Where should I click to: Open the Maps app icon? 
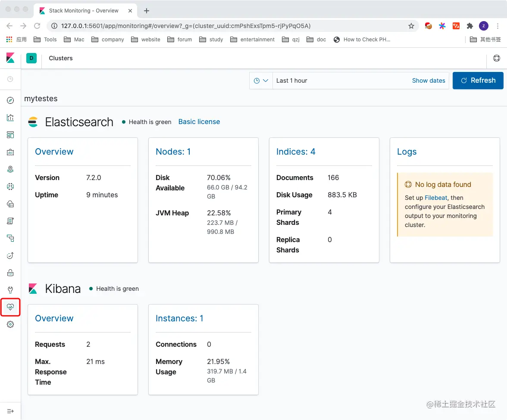[x=10, y=169]
